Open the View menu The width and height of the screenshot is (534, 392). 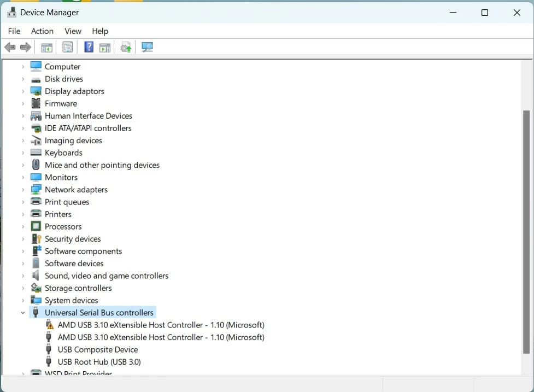73,31
